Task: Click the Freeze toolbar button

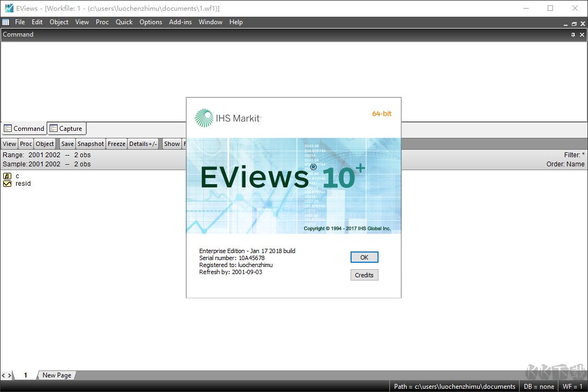Action: (x=117, y=144)
